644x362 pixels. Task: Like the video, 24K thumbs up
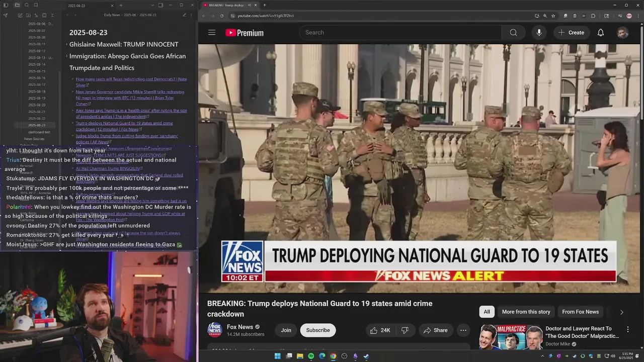[x=380, y=330]
